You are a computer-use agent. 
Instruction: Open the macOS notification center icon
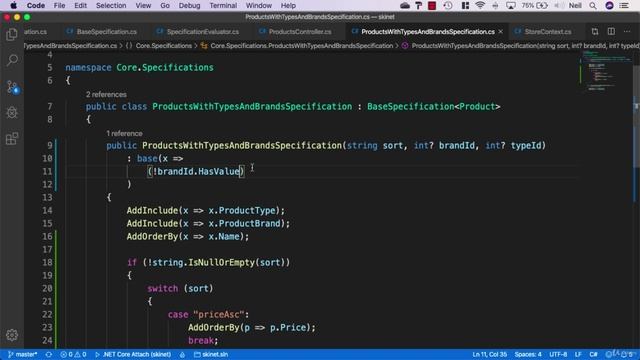coord(624,6)
